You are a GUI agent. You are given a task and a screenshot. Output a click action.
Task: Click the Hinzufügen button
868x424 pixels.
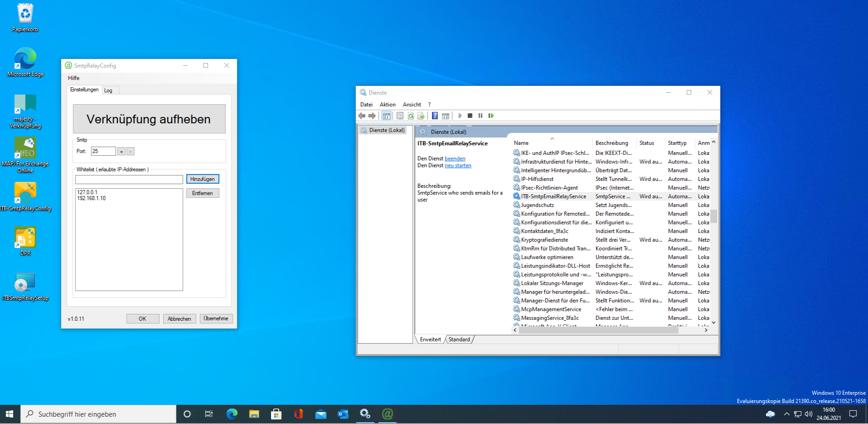click(x=202, y=179)
